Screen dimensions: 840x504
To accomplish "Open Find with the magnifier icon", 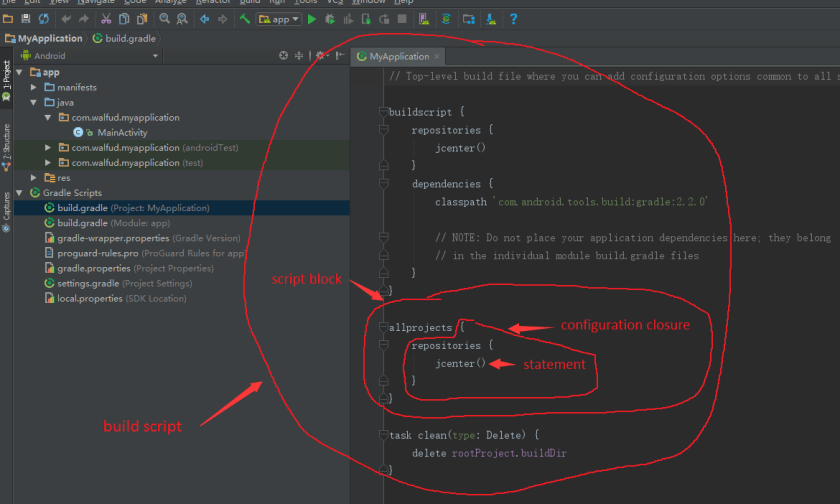I will 164,19.
